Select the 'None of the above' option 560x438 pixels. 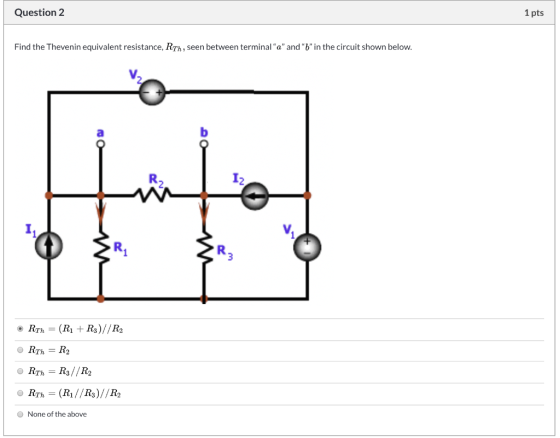pyautogui.click(x=20, y=414)
